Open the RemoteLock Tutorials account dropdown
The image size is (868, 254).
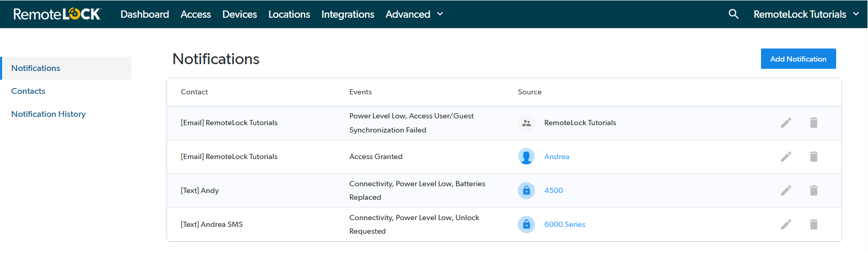[x=806, y=14]
